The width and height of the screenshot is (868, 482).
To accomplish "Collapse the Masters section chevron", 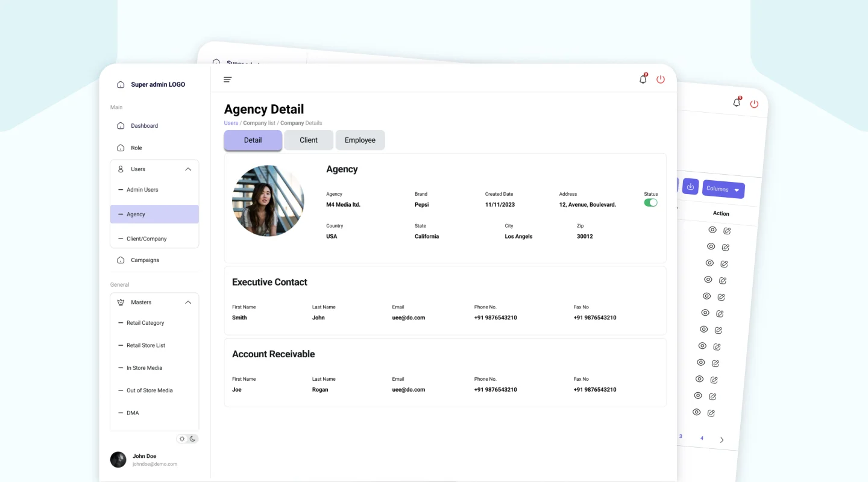I will tap(188, 302).
